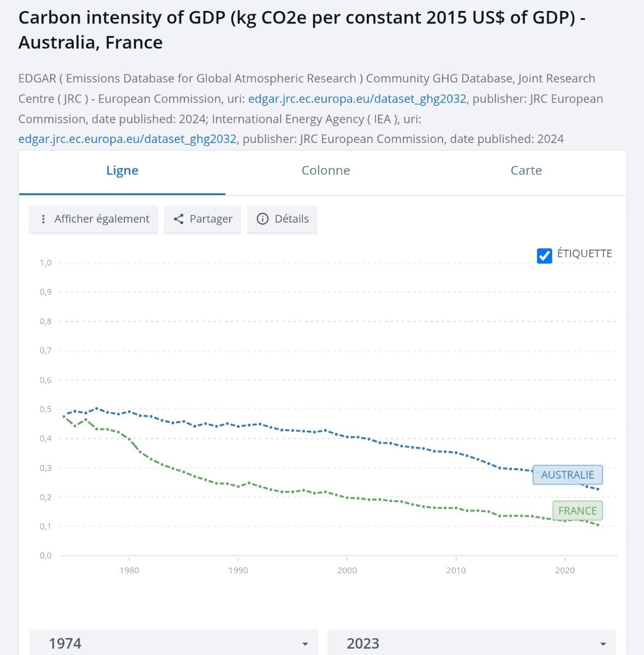
Task: Click the FRANCE series label
Action: point(577,511)
